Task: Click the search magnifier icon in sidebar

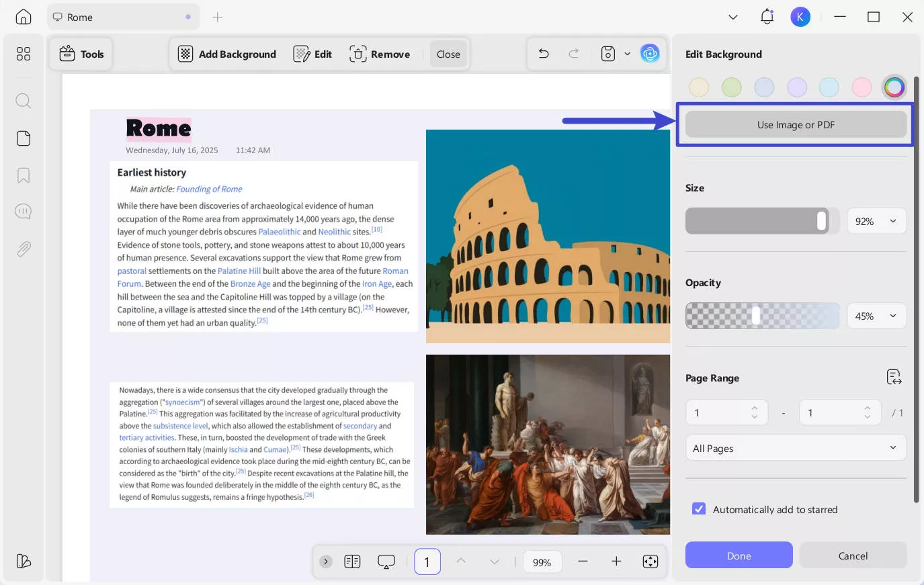Action: 24,101
